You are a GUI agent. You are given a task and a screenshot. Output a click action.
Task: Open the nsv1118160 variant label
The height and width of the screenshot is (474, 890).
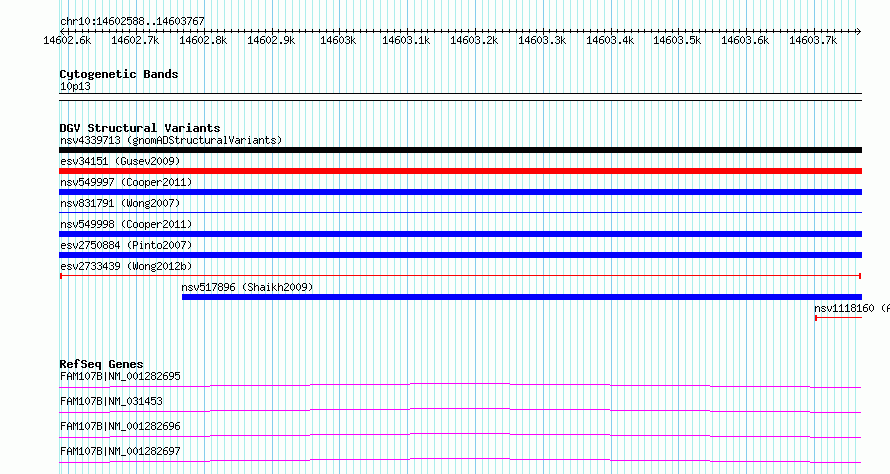[x=851, y=308]
